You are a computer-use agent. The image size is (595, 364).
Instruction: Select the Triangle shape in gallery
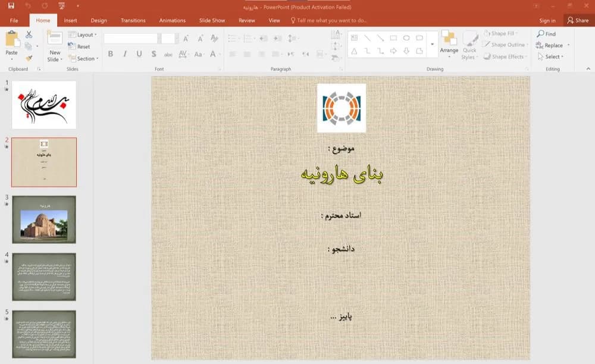[x=354, y=51]
